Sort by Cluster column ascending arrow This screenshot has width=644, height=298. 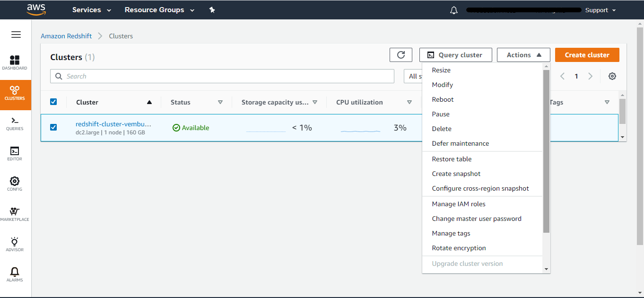click(x=149, y=102)
